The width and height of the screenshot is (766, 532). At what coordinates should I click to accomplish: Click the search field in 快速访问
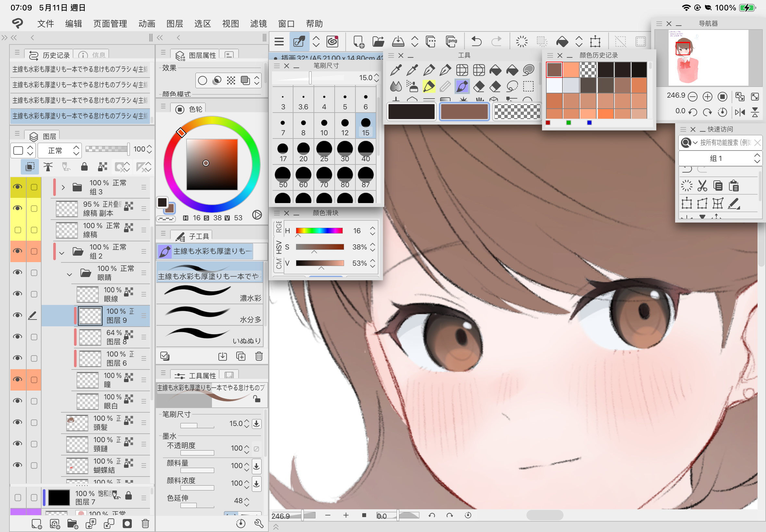pyautogui.click(x=725, y=143)
